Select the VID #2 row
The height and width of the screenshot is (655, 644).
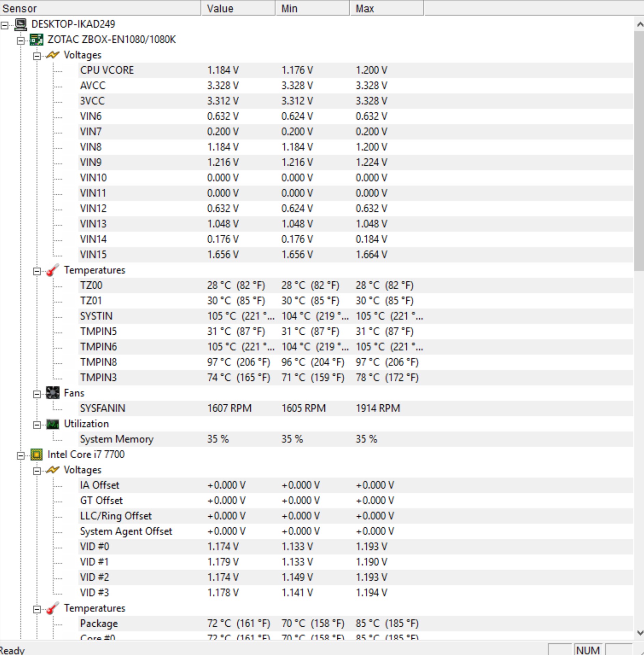click(x=355, y=577)
